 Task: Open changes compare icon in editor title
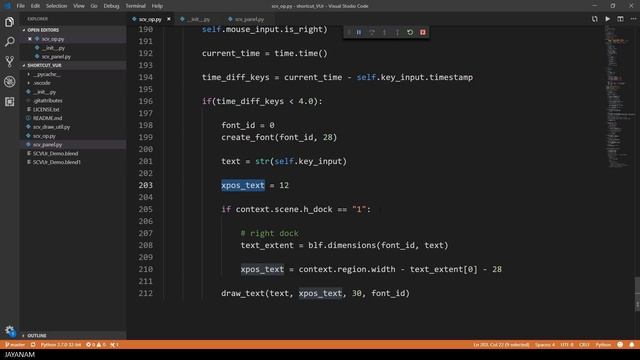coord(595,19)
